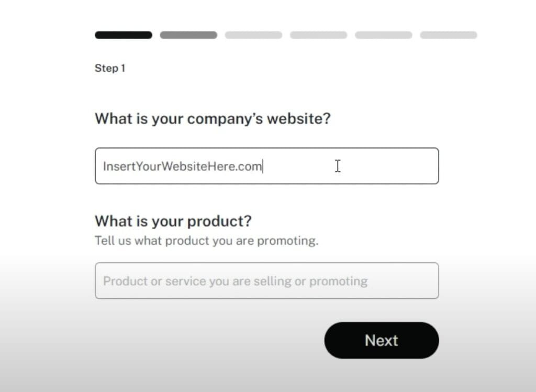The image size is (536, 392).
Task: Place cursor at end of the website entry
Action: click(263, 166)
